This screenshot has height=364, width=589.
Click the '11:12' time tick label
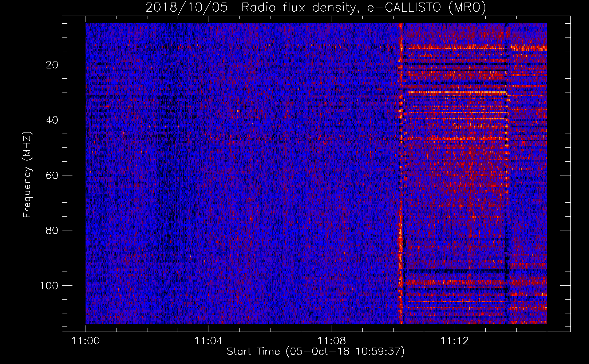click(455, 341)
